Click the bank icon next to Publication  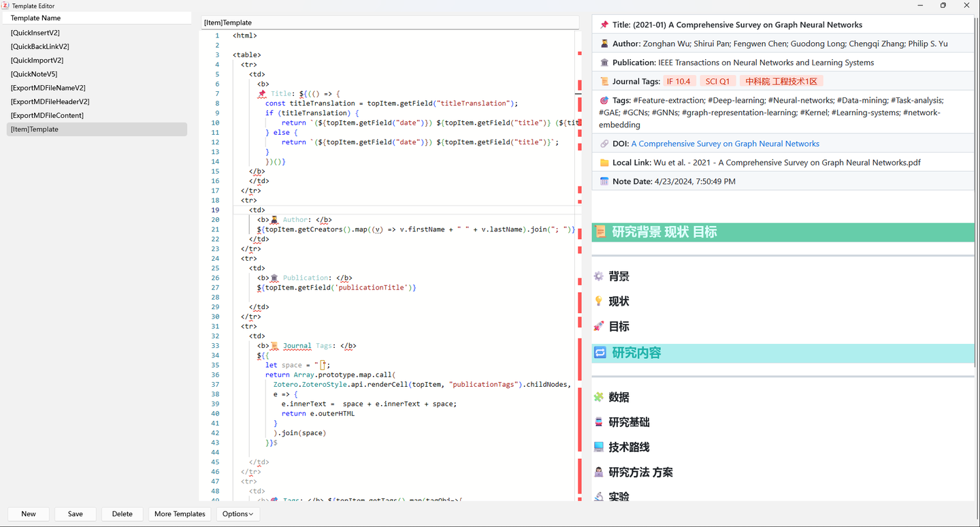(x=604, y=63)
